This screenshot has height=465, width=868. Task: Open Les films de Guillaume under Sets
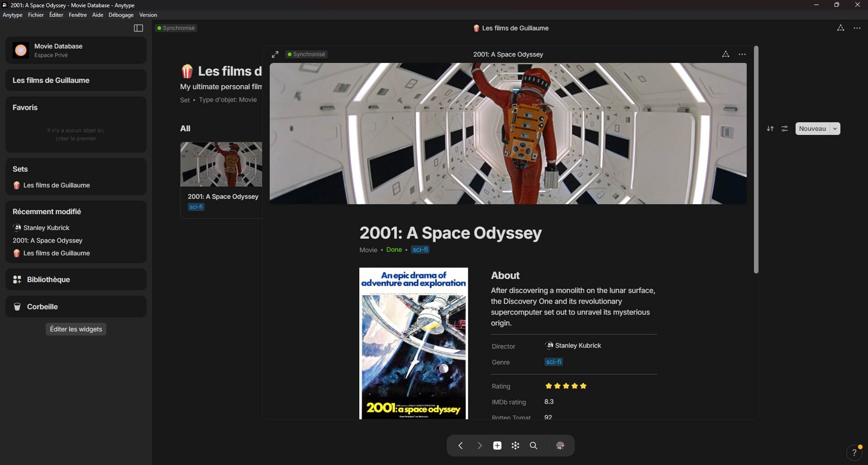[51, 185]
